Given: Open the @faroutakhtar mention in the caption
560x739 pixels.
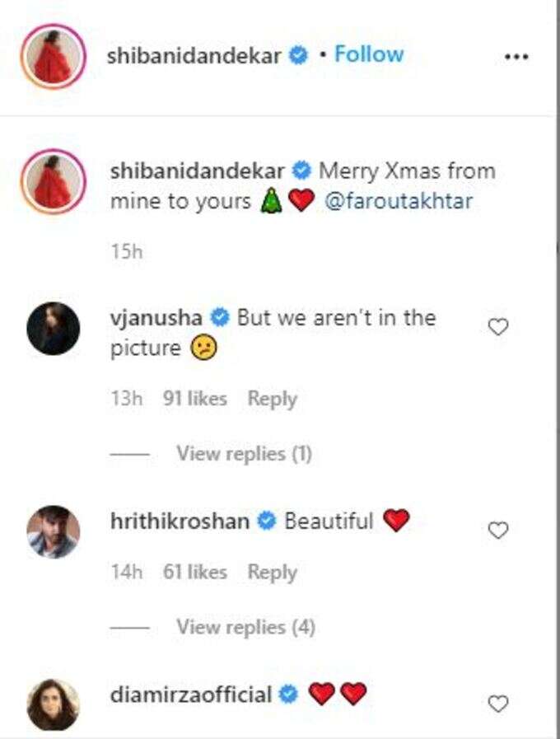Looking at the screenshot, I should point(399,201).
